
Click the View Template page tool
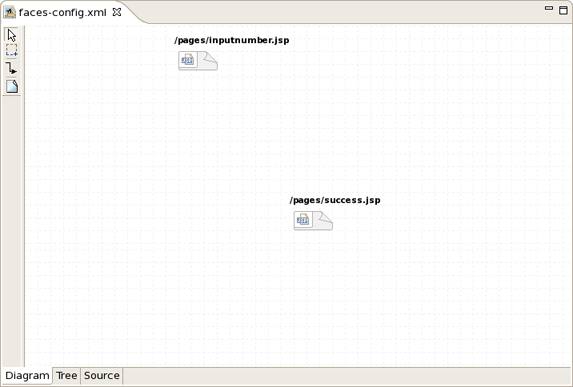(x=12, y=87)
